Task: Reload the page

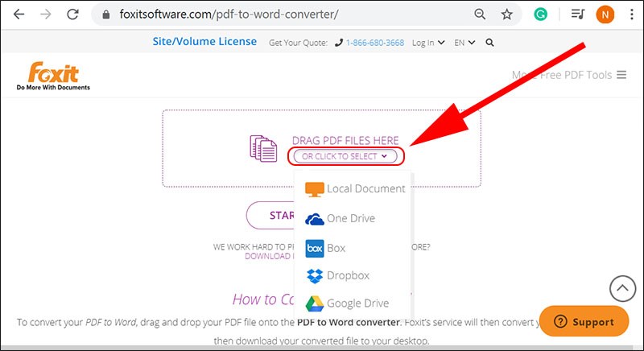Action: click(72, 14)
